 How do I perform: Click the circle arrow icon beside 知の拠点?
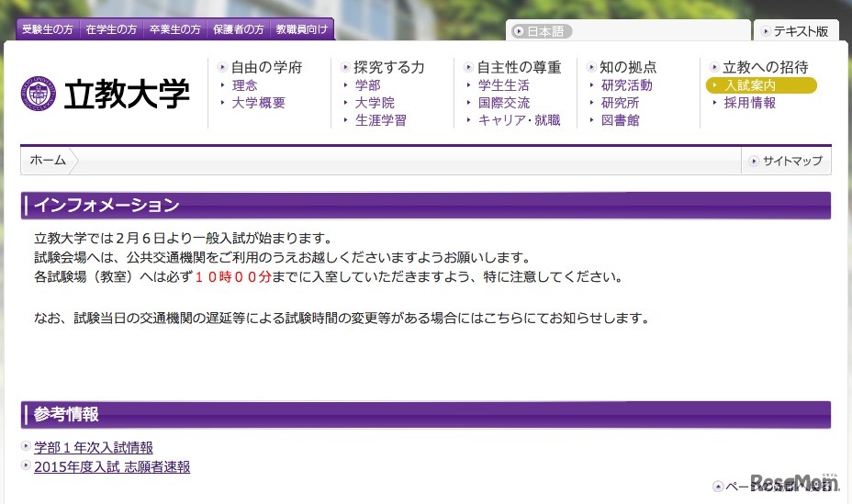pyautogui.click(x=591, y=67)
